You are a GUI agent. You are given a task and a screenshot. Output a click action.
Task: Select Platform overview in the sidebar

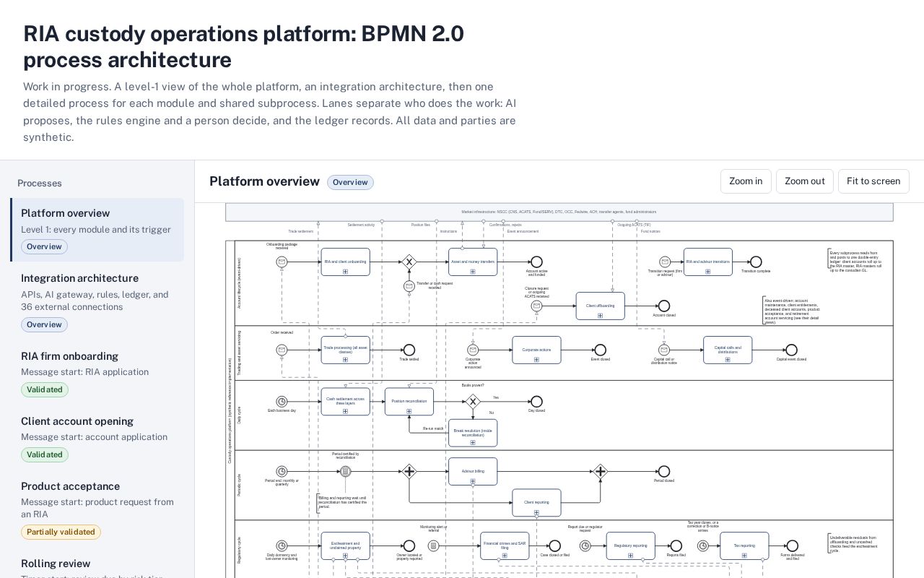coord(97,230)
